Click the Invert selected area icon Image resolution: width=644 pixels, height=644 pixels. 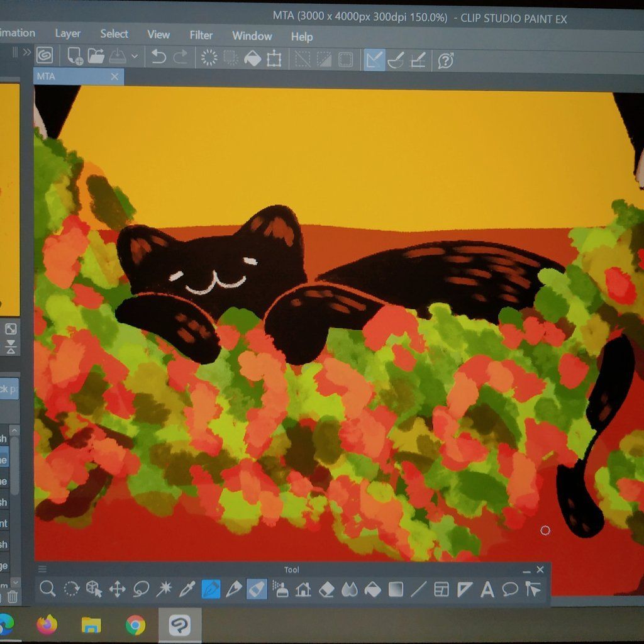click(324, 60)
